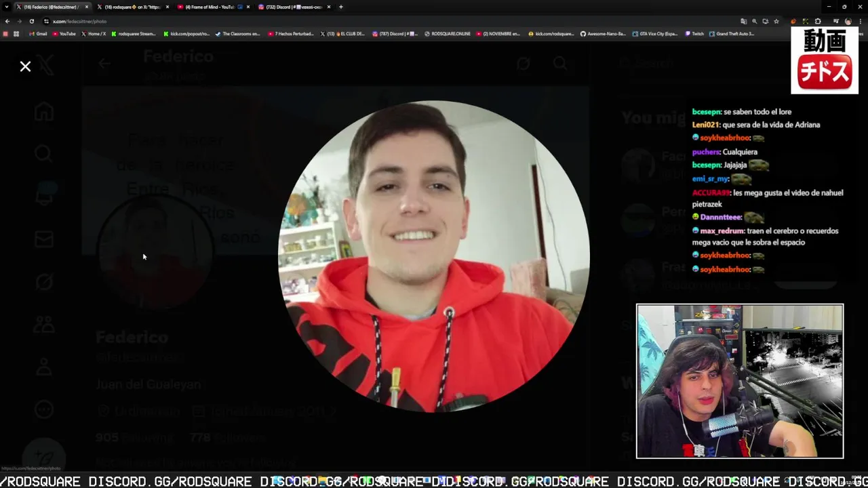Open the 7 Hechos Perturbad bookmark
Image resolution: width=868 pixels, height=488 pixels.
pyautogui.click(x=291, y=34)
